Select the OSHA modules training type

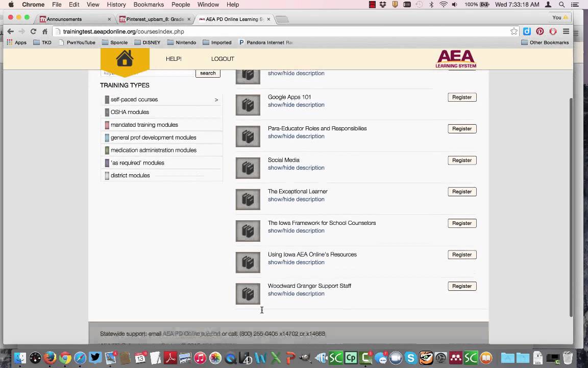(162, 112)
